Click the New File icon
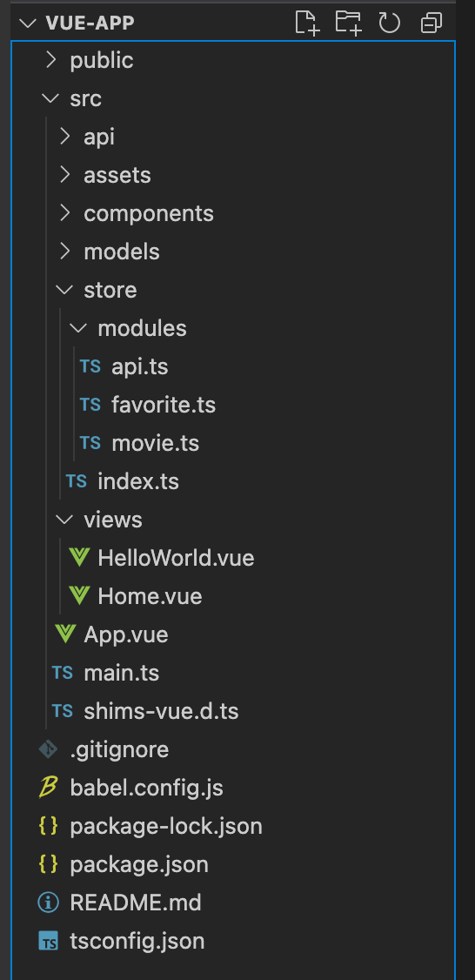475x980 pixels. point(307,23)
